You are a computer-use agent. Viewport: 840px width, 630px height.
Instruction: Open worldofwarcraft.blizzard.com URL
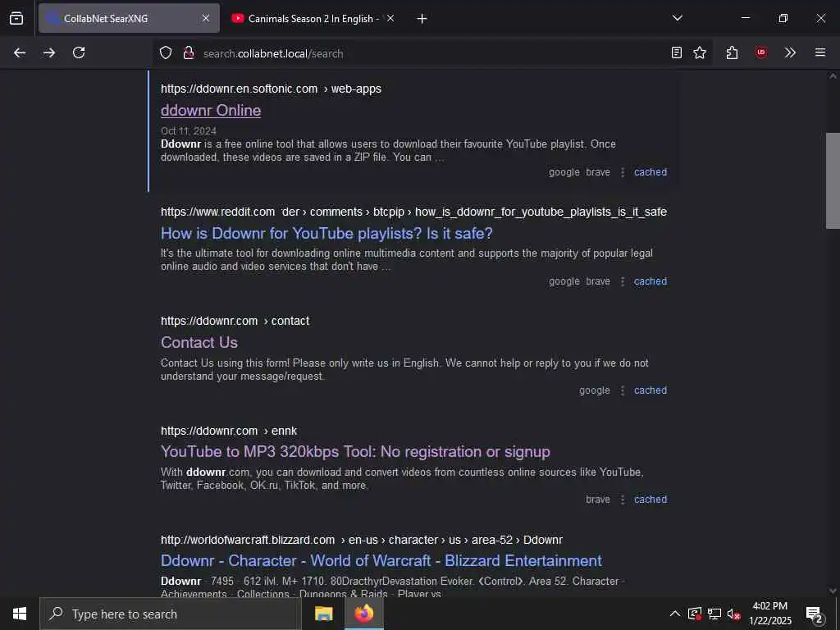[362, 540]
